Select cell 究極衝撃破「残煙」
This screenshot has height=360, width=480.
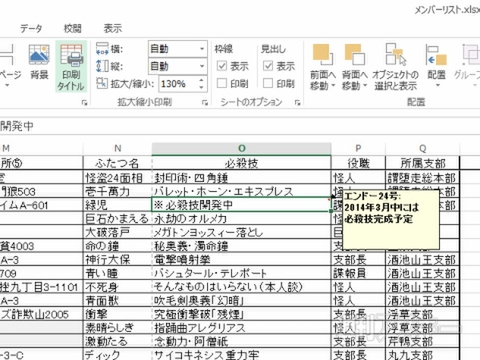coord(242,314)
